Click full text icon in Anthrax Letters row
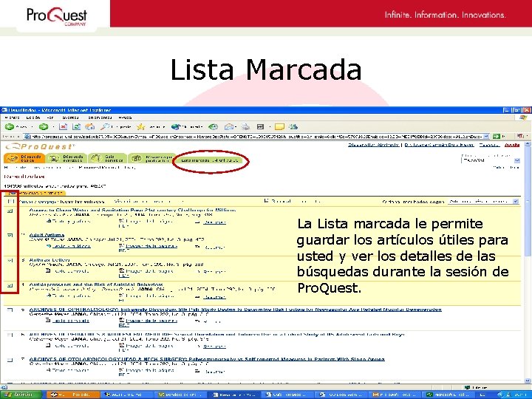The height and width of the screenshot is (399, 532). pyautogui.click(x=49, y=270)
